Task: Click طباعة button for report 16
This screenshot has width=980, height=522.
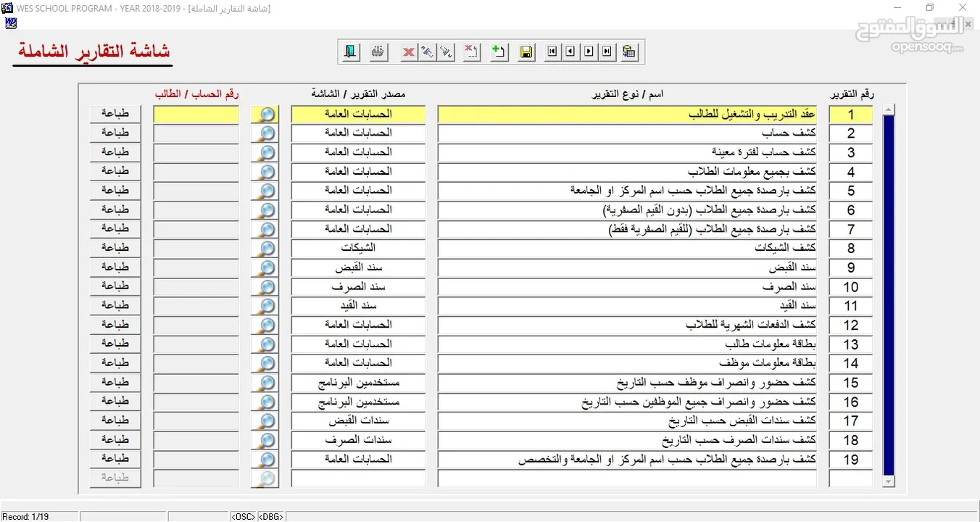Action: [x=115, y=401]
